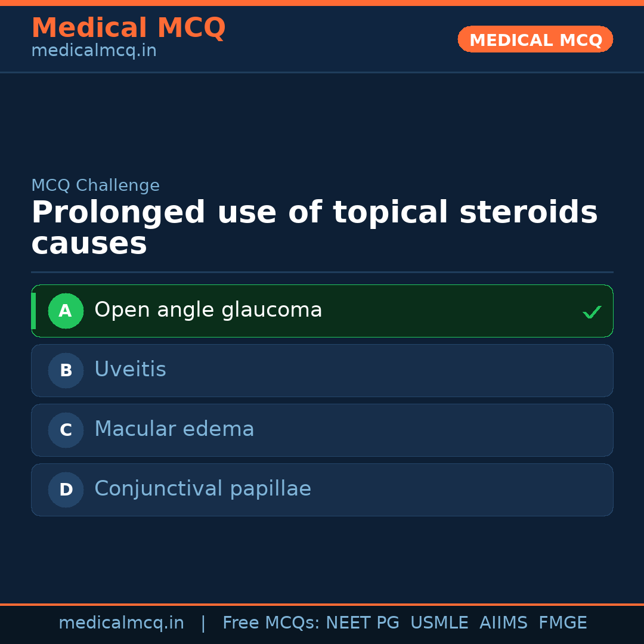Open medicalmcq.in link under the header title

(x=94, y=51)
